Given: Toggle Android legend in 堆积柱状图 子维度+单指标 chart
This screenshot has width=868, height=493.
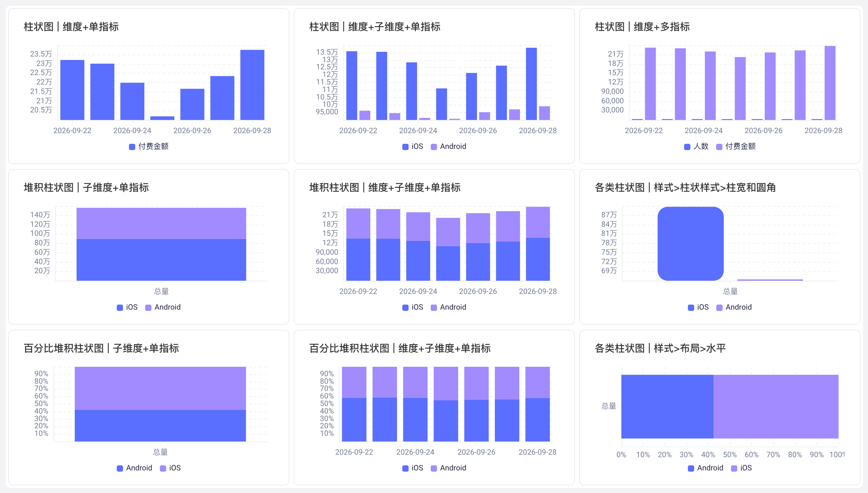Looking at the screenshot, I should click(163, 307).
